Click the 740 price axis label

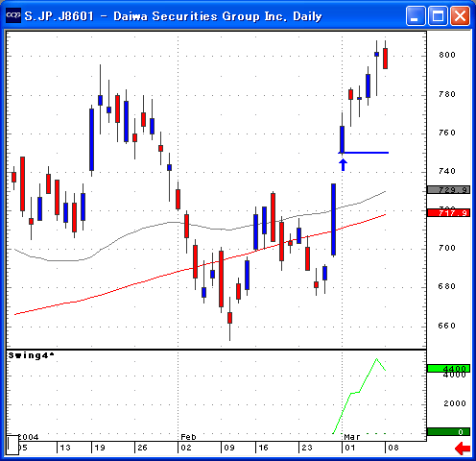click(x=447, y=171)
